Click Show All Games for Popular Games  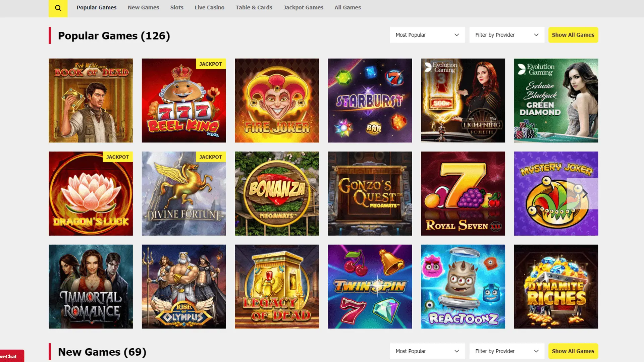click(x=573, y=35)
